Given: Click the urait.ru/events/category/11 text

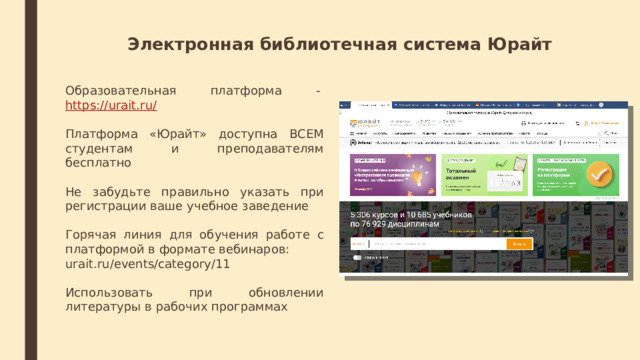Looking at the screenshot, I should 147,264.
